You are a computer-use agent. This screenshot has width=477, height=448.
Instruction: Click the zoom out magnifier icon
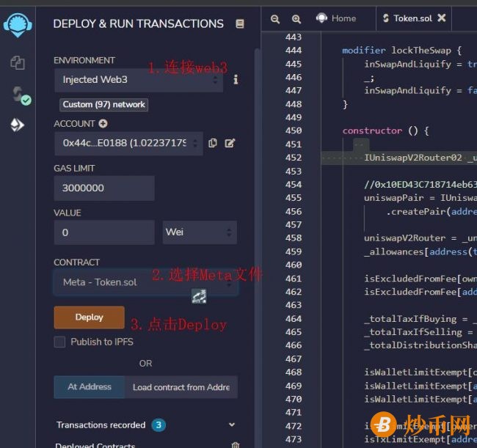275,19
